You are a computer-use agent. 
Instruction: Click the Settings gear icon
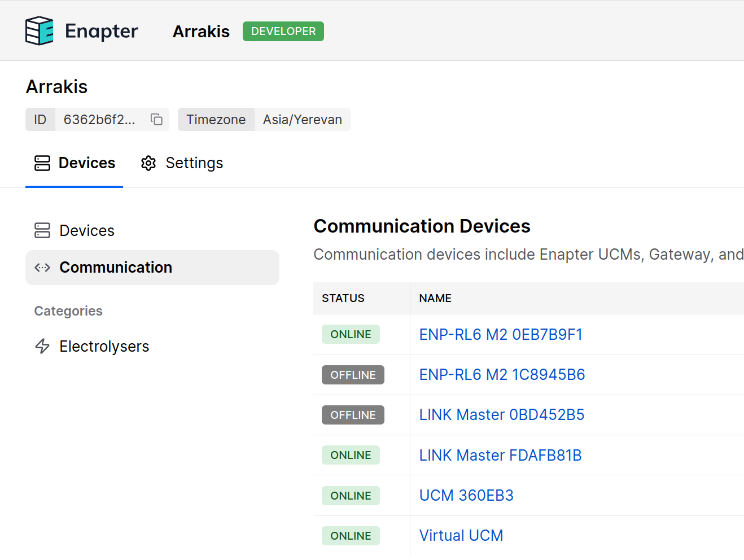pyautogui.click(x=148, y=163)
